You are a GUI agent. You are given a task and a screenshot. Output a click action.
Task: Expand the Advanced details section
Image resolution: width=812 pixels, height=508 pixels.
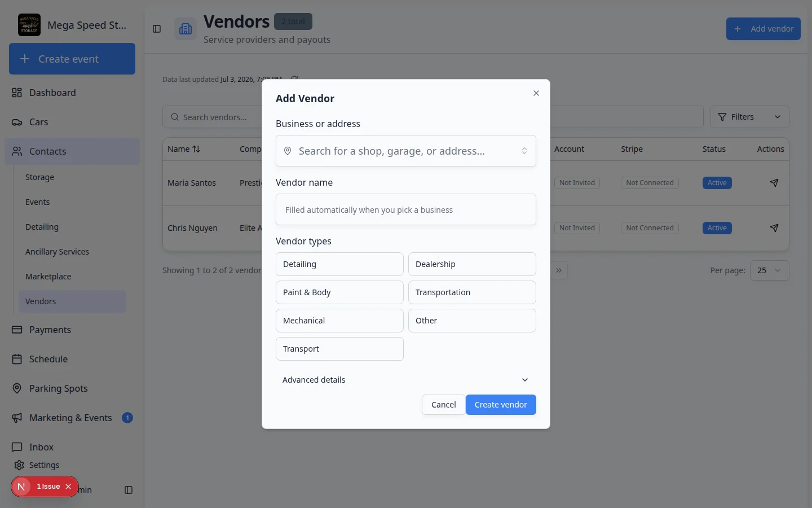pos(406,380)
